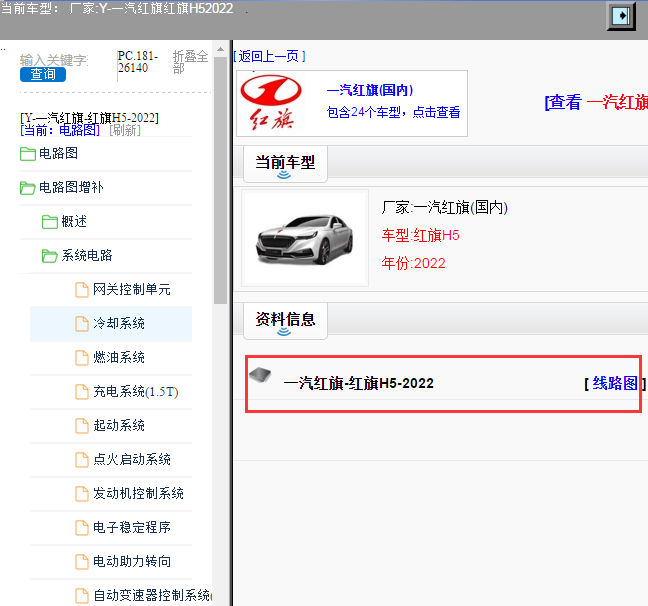The width and height of the screenshot is (648, 606).
Task: Open the 网关控制单元 entry
Action: tap(131, 289)
